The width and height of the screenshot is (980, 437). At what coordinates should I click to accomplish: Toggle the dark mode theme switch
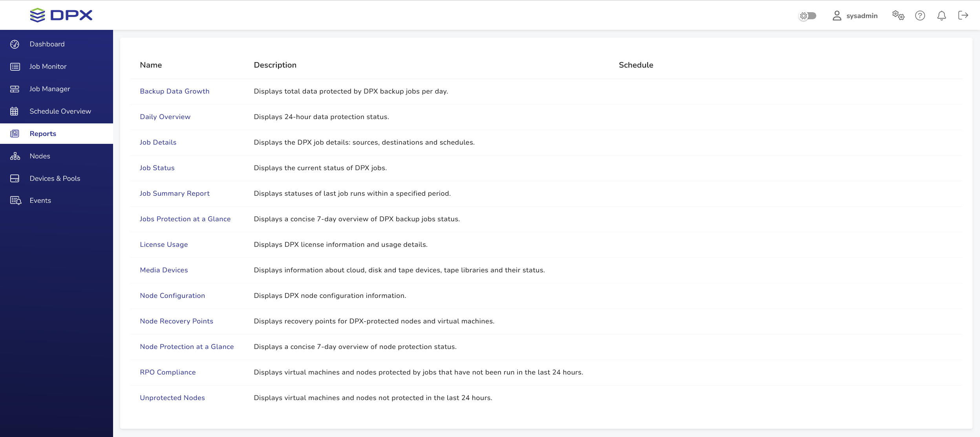coord(808,16)
